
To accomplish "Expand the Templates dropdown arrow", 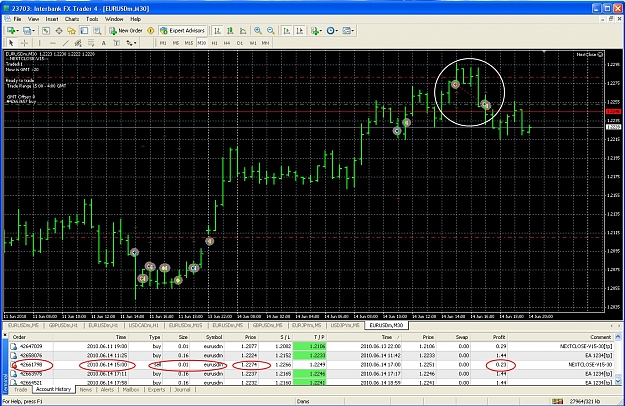I will click(353, 31).
